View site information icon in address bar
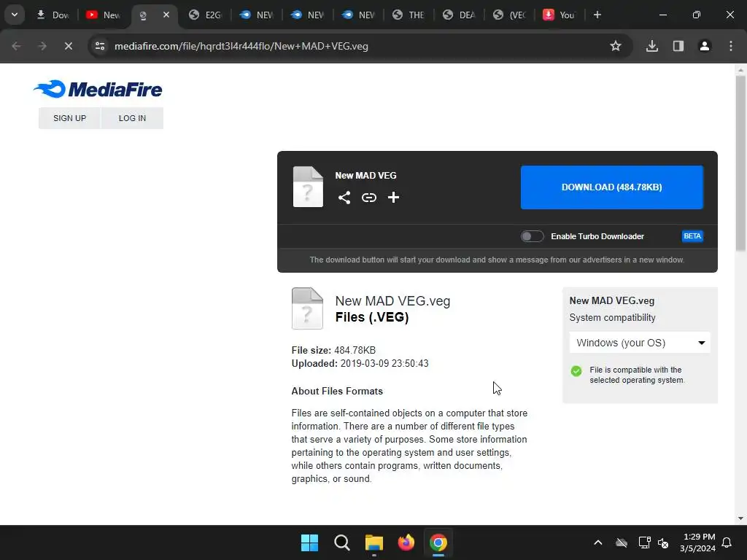 pos(100,46)
